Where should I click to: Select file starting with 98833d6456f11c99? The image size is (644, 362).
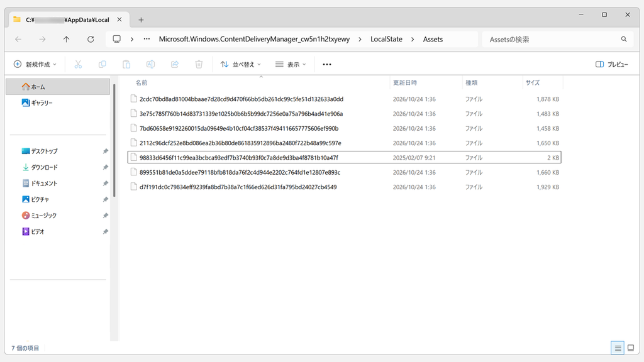[344, 158]
